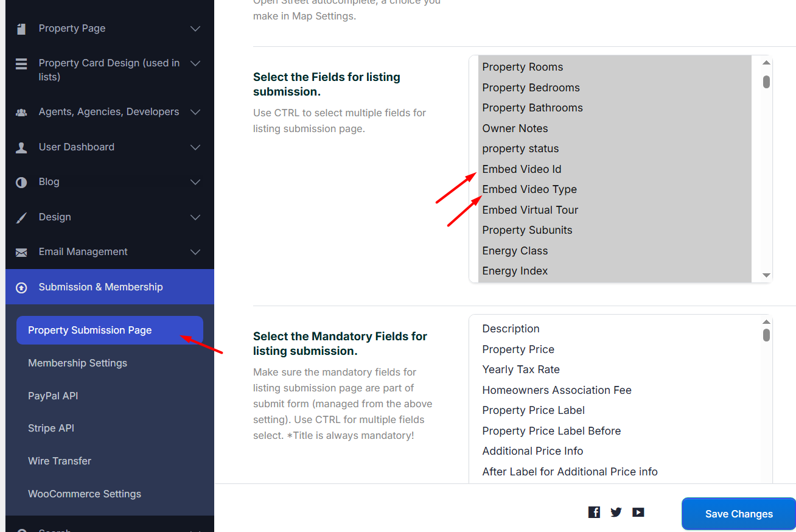Click the Property Page document icon
Screen dimensions: 796x532
click(21, 29)
